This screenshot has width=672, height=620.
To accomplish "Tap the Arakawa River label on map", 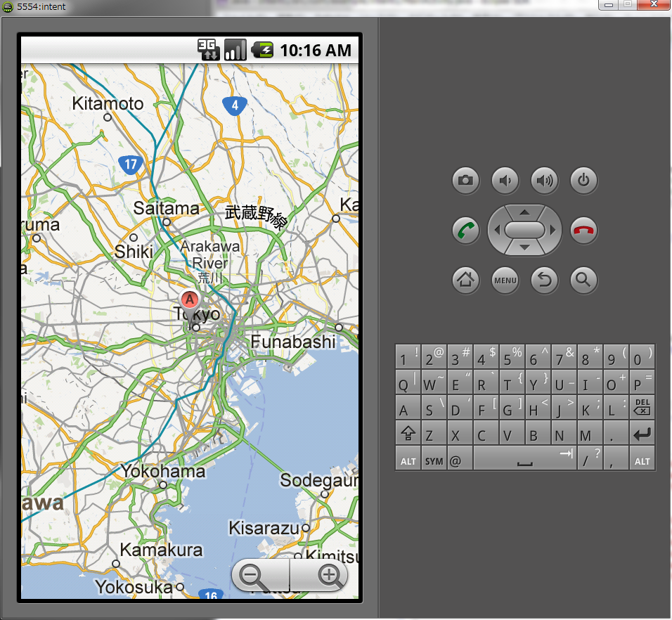I will [x=210, y=254].
